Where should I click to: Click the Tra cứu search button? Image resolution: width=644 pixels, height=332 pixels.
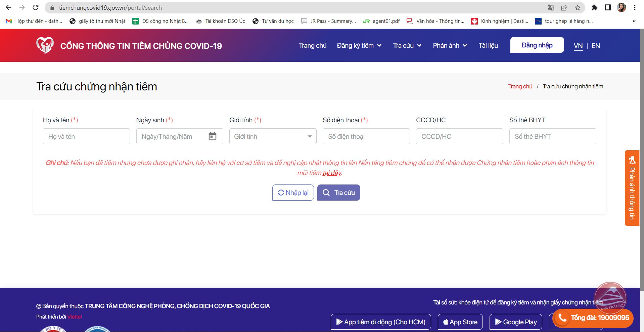pyautogui.click(x=338, y=193)
